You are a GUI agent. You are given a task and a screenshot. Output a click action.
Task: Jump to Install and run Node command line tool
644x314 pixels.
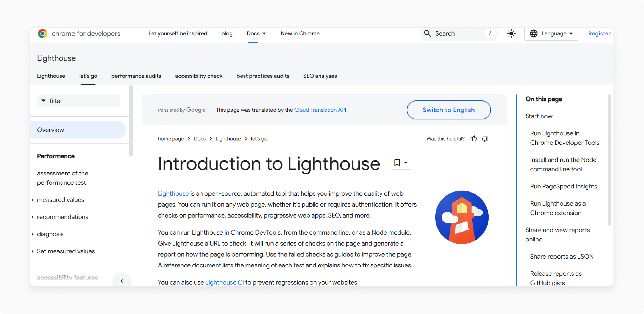[x=563, y=164]
